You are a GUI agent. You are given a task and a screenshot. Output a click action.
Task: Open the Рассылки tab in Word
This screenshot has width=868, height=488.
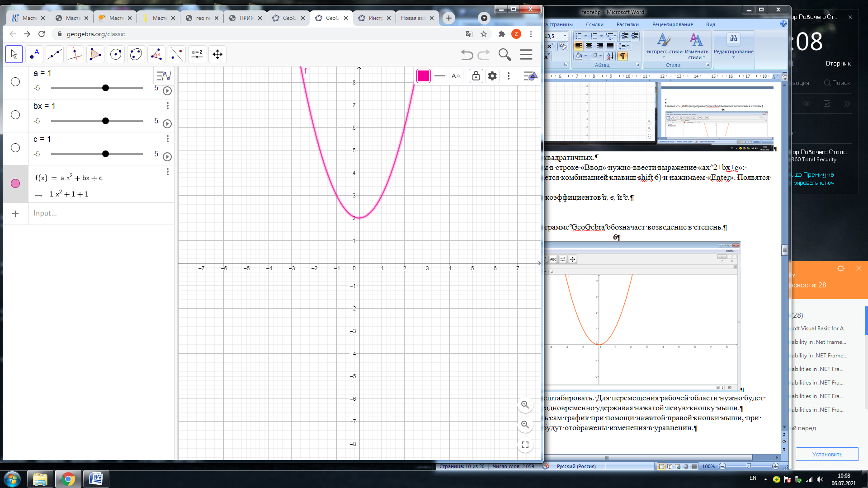tap(627, 24)
